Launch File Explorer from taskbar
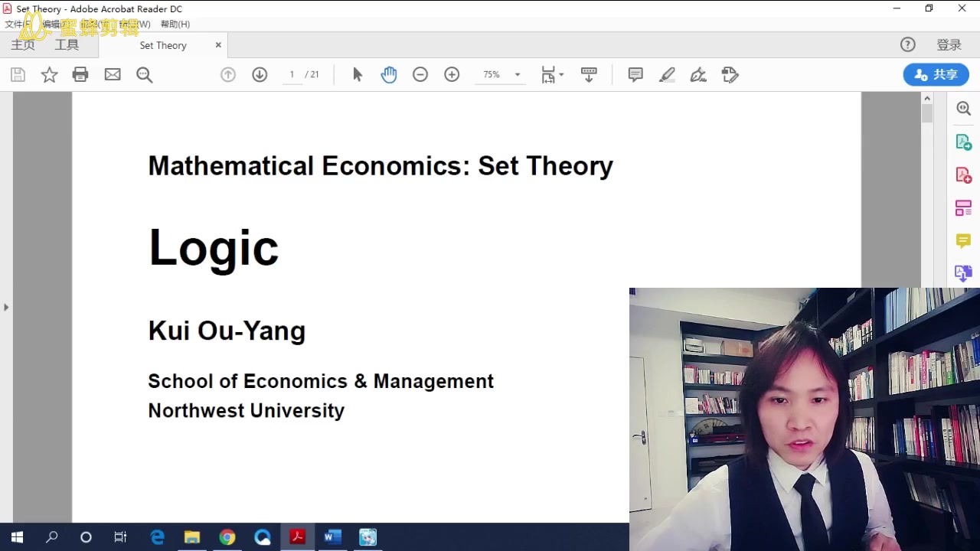 [x=191, y=537]
